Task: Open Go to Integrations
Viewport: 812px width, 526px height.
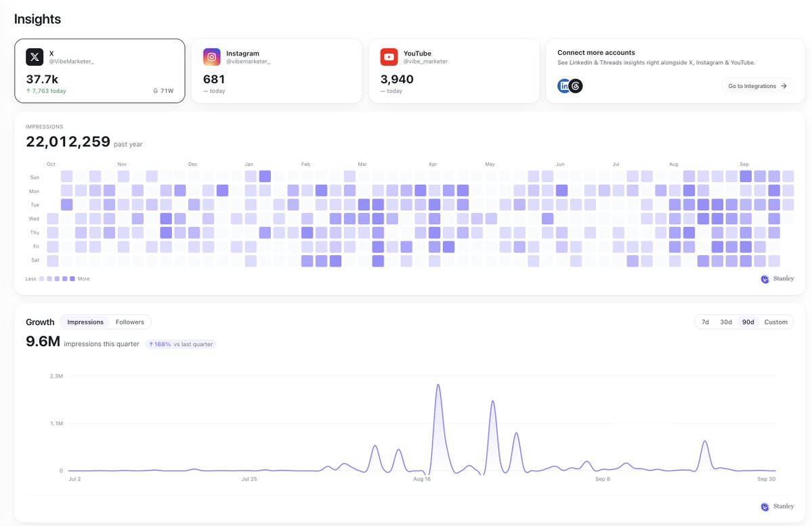Action: 758,86
